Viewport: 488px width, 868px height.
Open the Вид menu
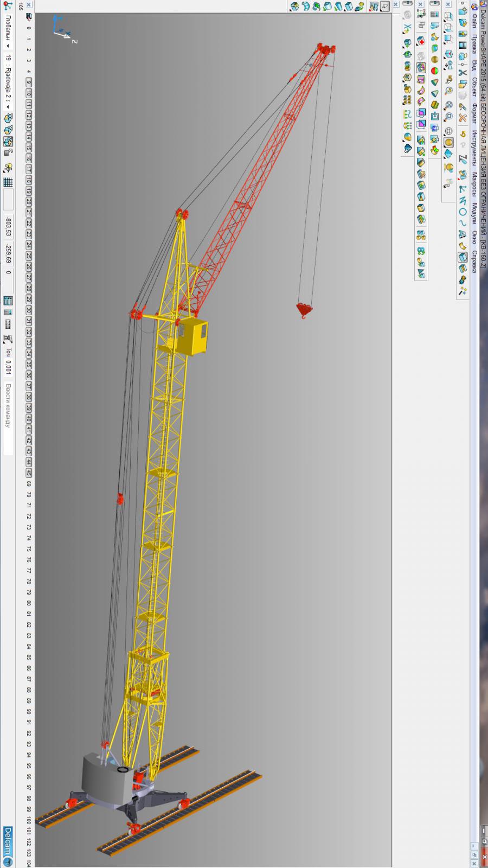click(x=474, y=66)
